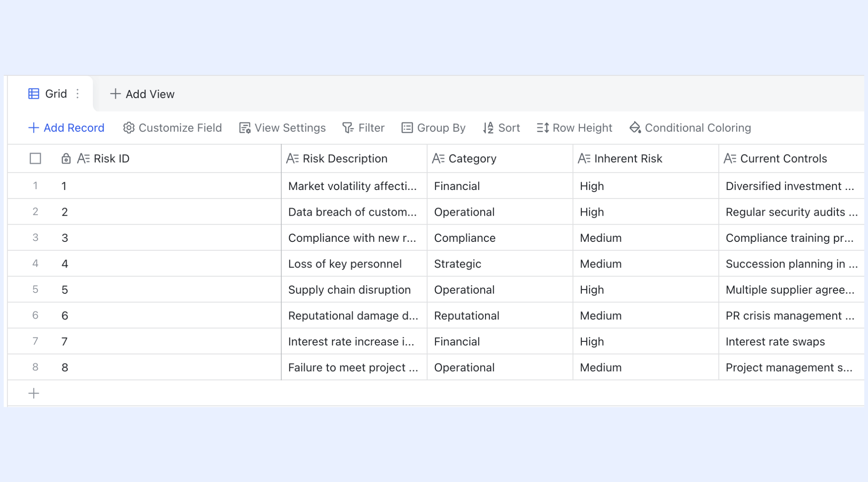Click the Risk Description column header
This screenshot has height=482, width=868.
pyautogui.click(x=354, y=159)
